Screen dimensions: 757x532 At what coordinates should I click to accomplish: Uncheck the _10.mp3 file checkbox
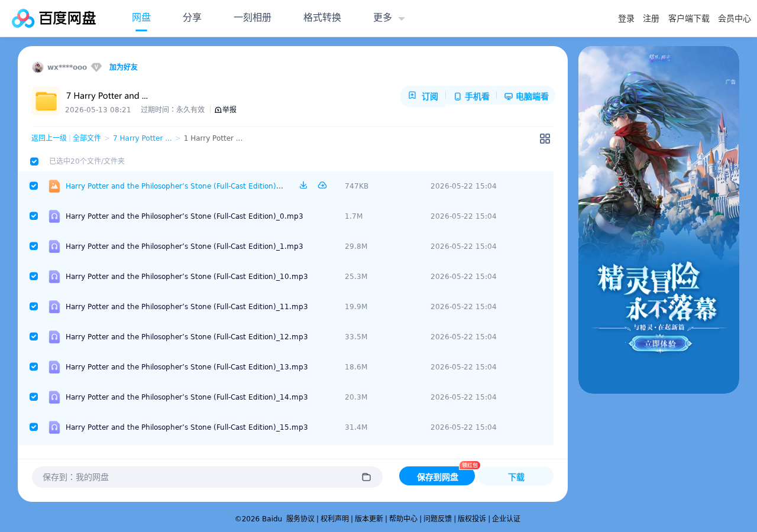[34, 276]
